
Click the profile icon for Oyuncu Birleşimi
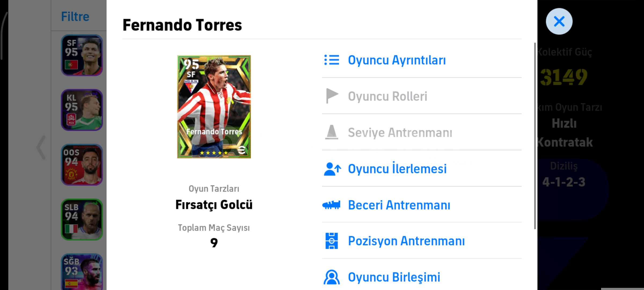tap(332, 277)
